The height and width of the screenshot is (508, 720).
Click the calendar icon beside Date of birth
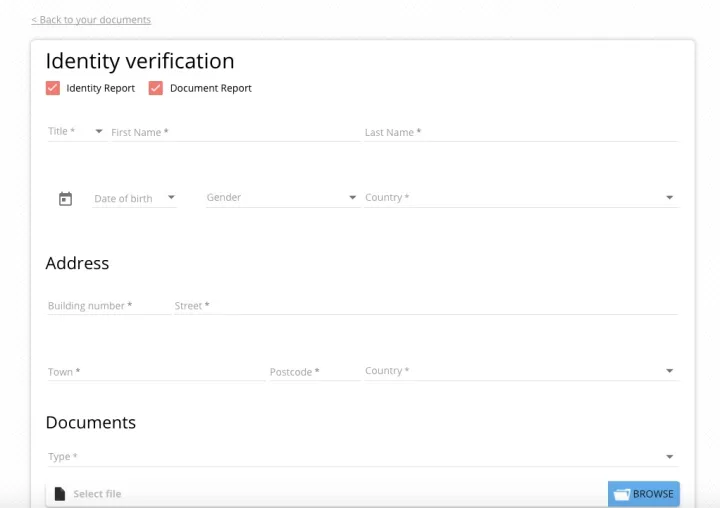[x=65, y=199]
